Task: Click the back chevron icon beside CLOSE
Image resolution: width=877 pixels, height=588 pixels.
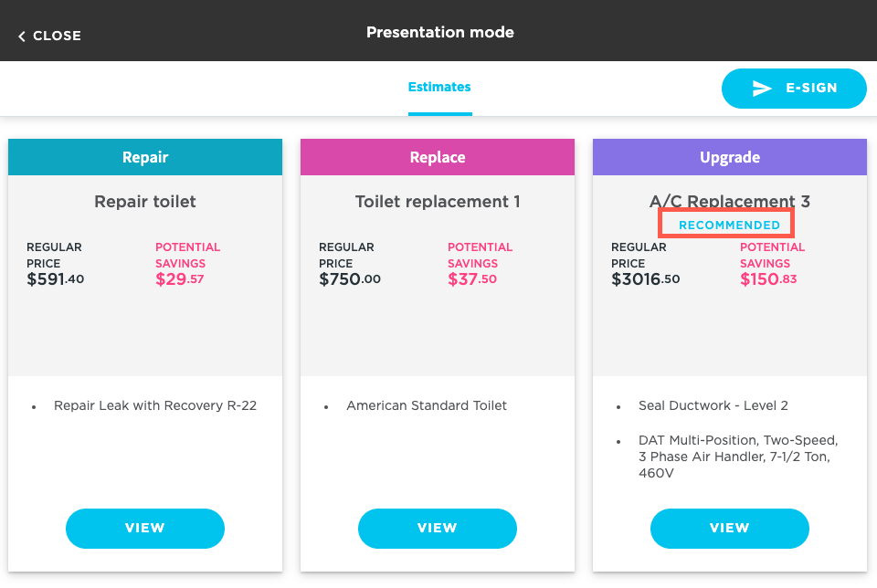Action: pyautogui.click(x=22, y=37)
